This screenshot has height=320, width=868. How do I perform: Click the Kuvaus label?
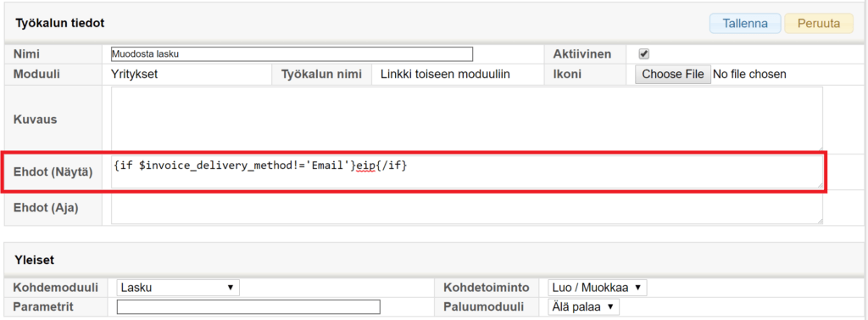click(35, 119)
